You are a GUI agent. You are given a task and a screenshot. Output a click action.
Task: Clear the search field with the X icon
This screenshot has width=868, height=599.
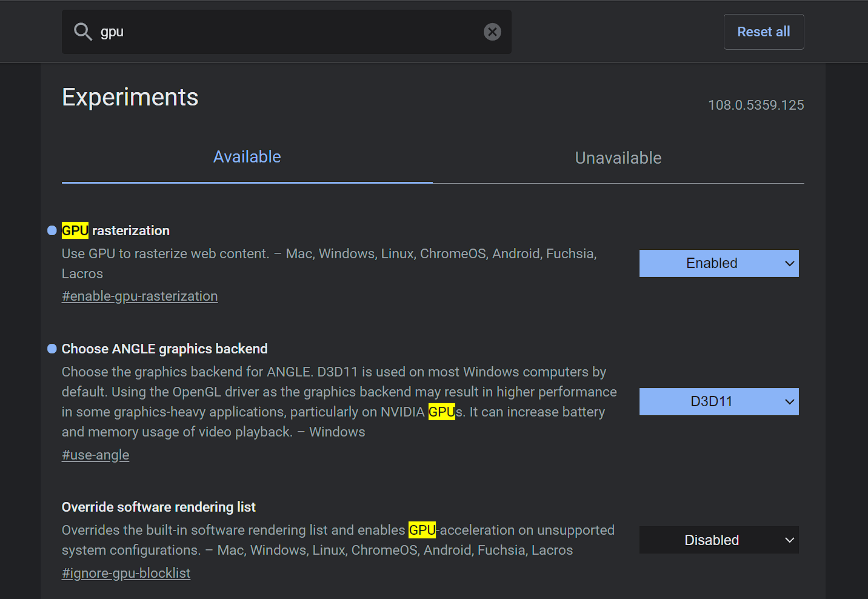pos(492,32)
